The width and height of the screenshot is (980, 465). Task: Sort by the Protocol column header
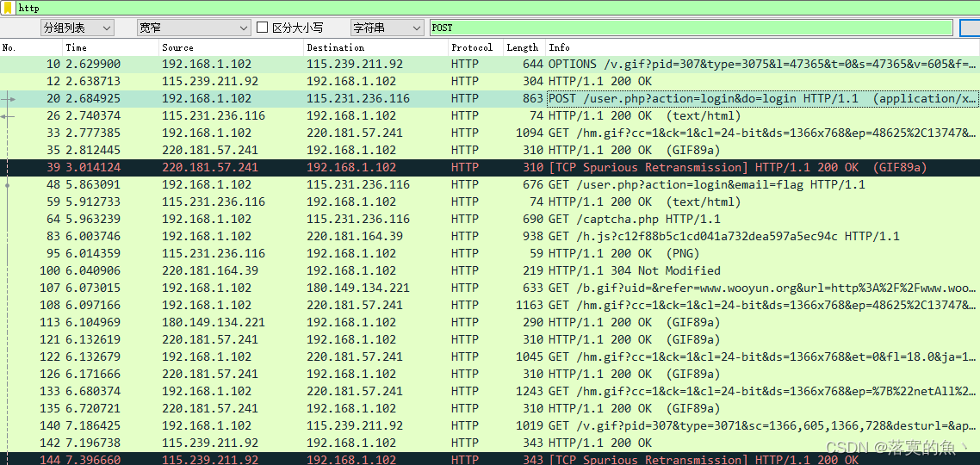click(475, 47)
